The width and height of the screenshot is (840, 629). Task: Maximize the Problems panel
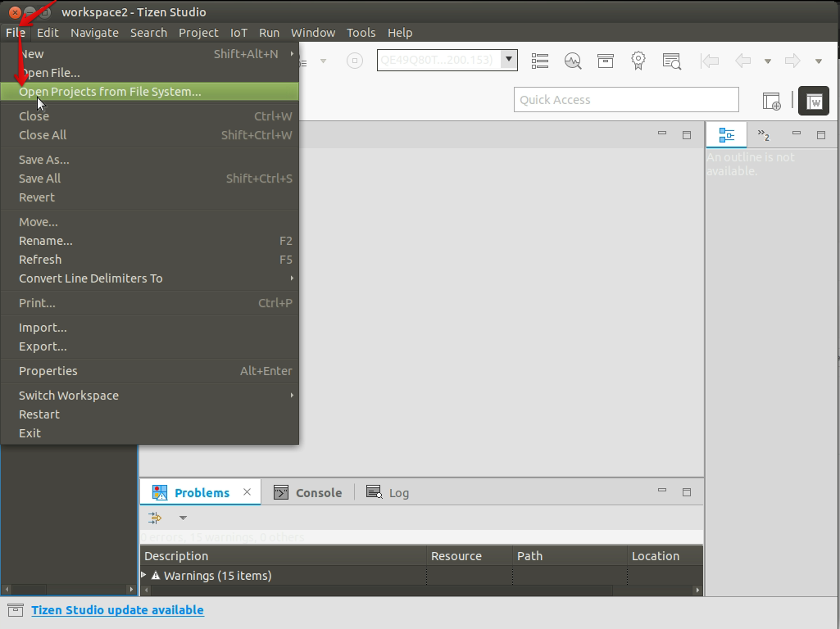pyautogui.click(x=687, y=492)
